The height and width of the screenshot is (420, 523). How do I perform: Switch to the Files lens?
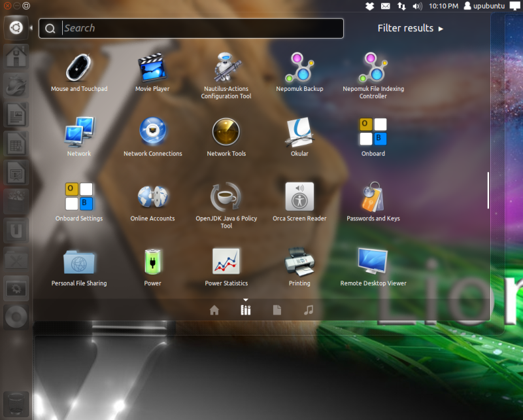tap(277, 310)
